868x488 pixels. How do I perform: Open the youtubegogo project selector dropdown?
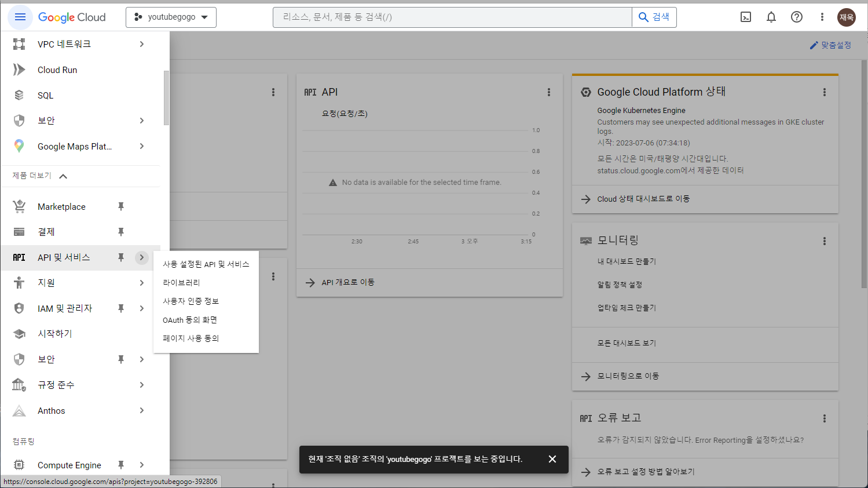pos(171,17)
